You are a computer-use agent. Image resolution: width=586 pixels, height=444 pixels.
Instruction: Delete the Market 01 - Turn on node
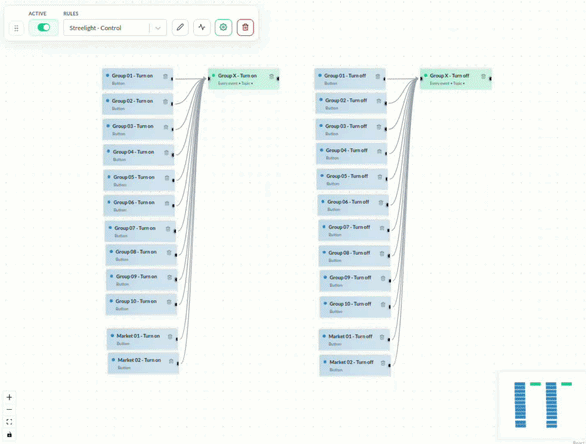point(170,337)
